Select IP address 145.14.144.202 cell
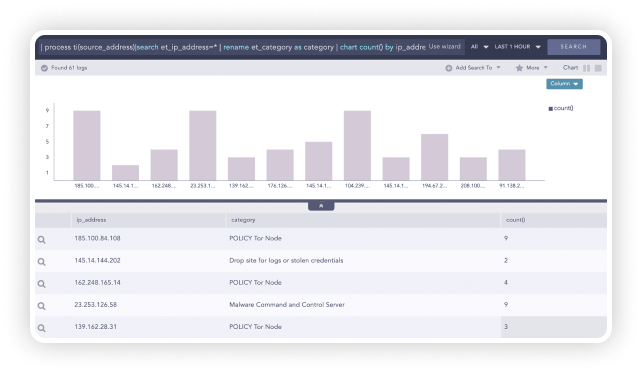The width and height of the screenshot is (642, 373). [x=97, y=260]
